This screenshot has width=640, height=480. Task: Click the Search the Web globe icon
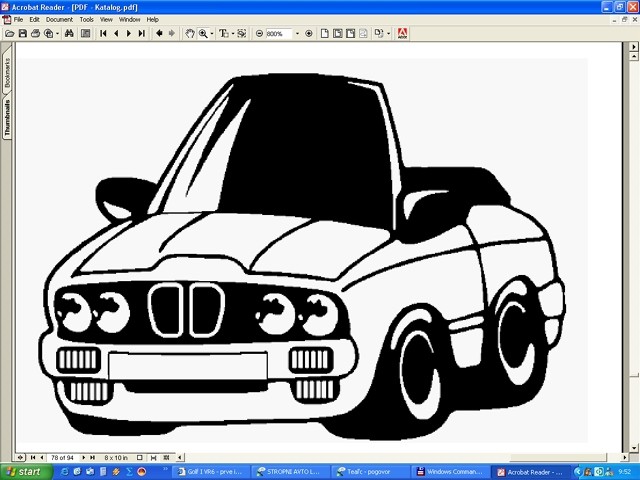coord(49,33)
